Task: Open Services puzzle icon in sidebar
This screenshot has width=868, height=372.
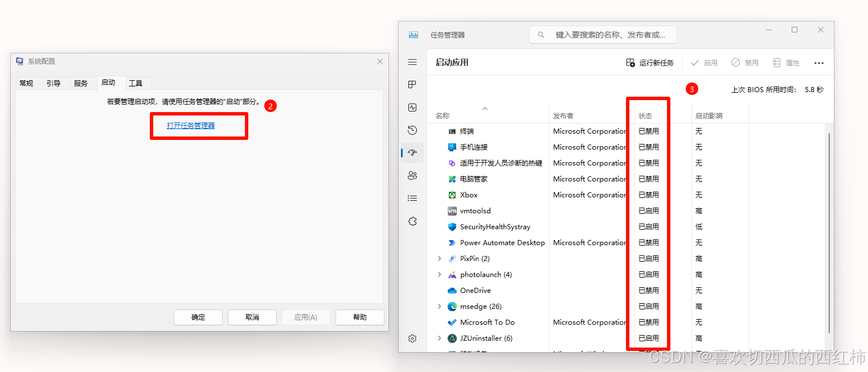Action: (x=412, y=221)
